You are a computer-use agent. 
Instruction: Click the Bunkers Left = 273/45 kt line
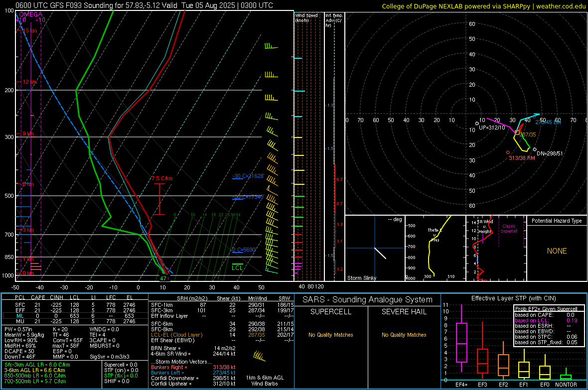coord(193,373)
